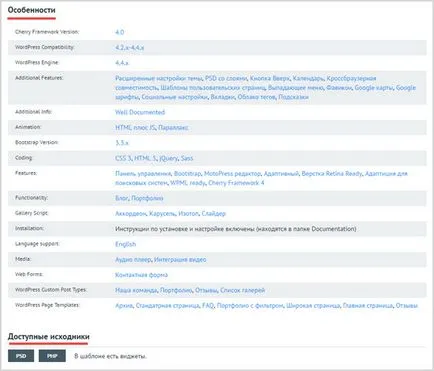This screenshot has height=371, width=434.
Task: Open the "Облако тегов" link
Action: coord(257,97)
